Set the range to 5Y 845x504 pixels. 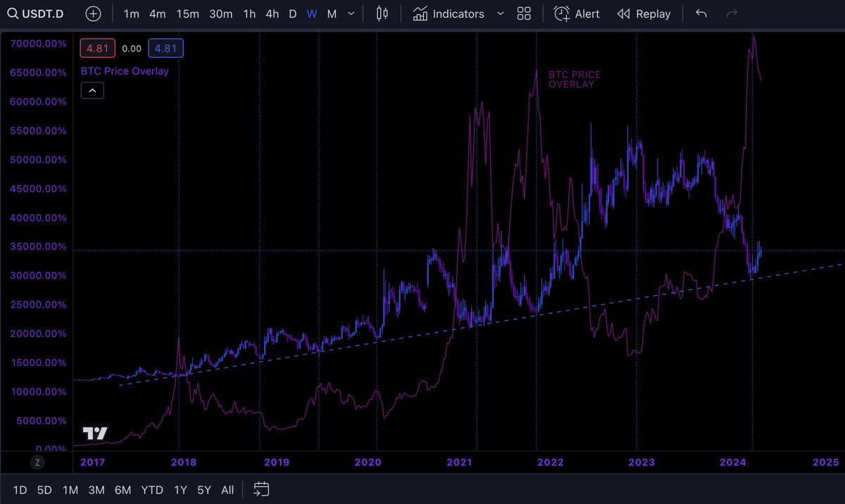pyautogui.click(x=204, y=490)
